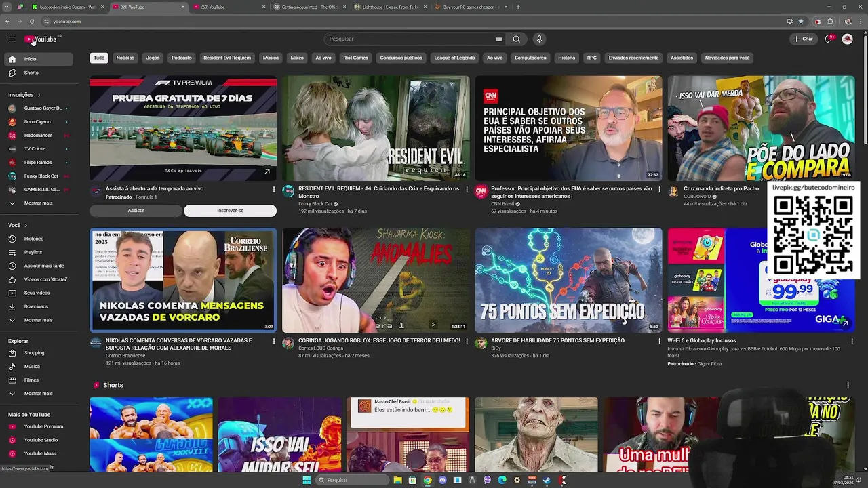Open Hadomancer subscription channel
The width and height of the screenshot is (868, 488).
[x=38, y=136]
